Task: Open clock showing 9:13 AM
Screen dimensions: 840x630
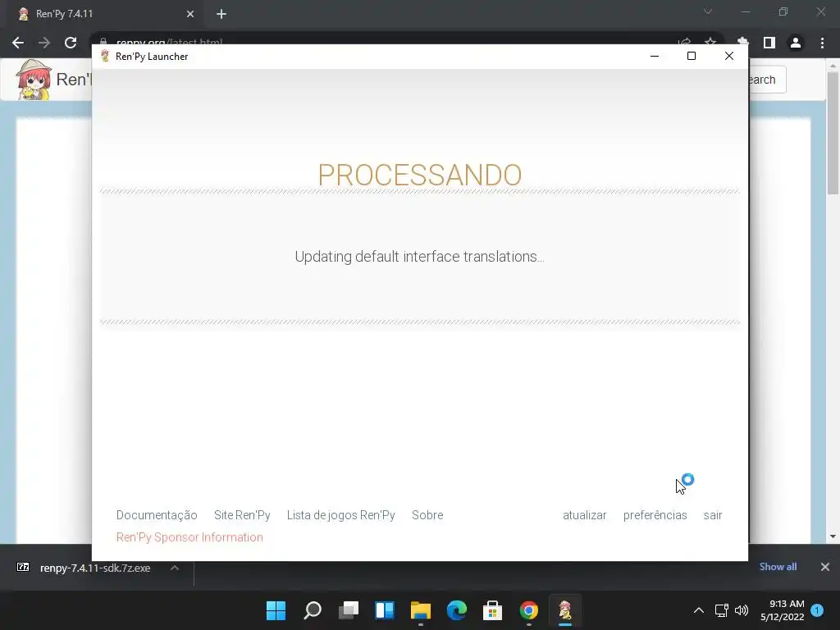Action: point(782,610)
